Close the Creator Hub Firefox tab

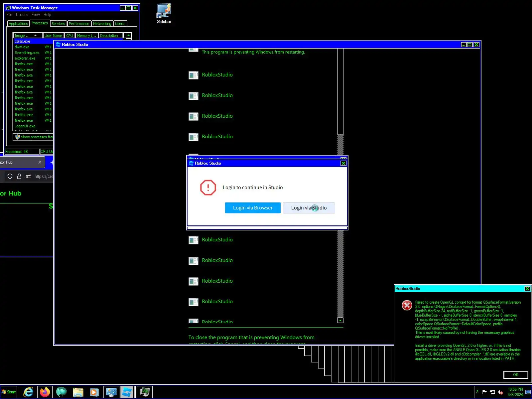[x=40, y=162]
